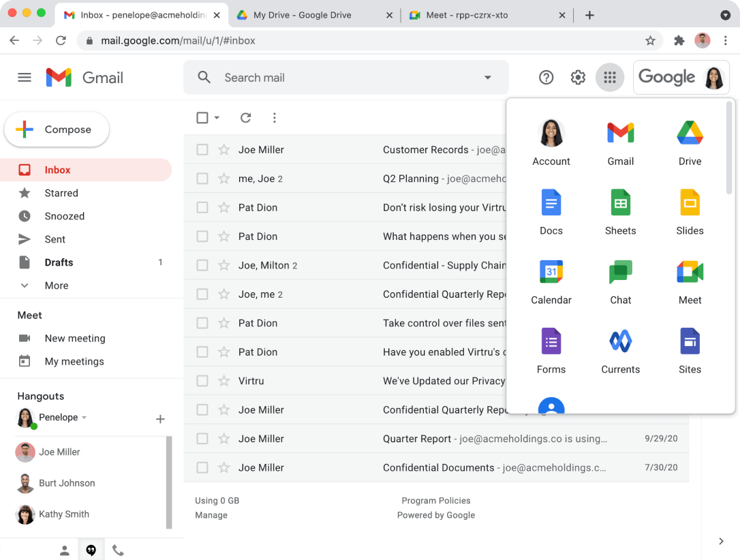Open Chat from the apps launcher

click(x=620, y=280)
